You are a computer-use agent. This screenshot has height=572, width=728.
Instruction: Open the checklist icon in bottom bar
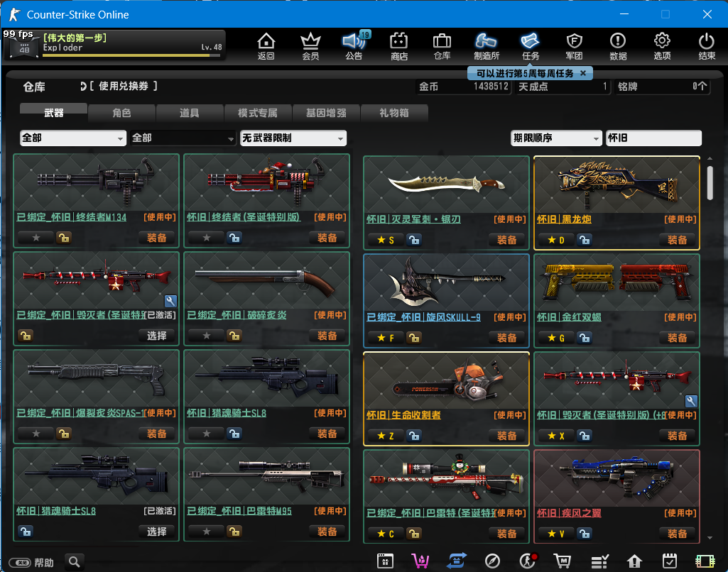point(599,561)
